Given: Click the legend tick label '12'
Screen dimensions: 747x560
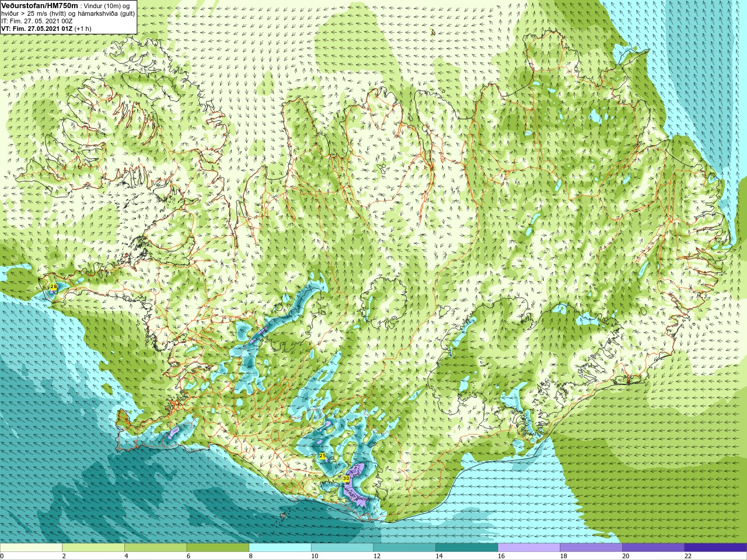Looking at the screenshot, I should [x=377, y=556].
